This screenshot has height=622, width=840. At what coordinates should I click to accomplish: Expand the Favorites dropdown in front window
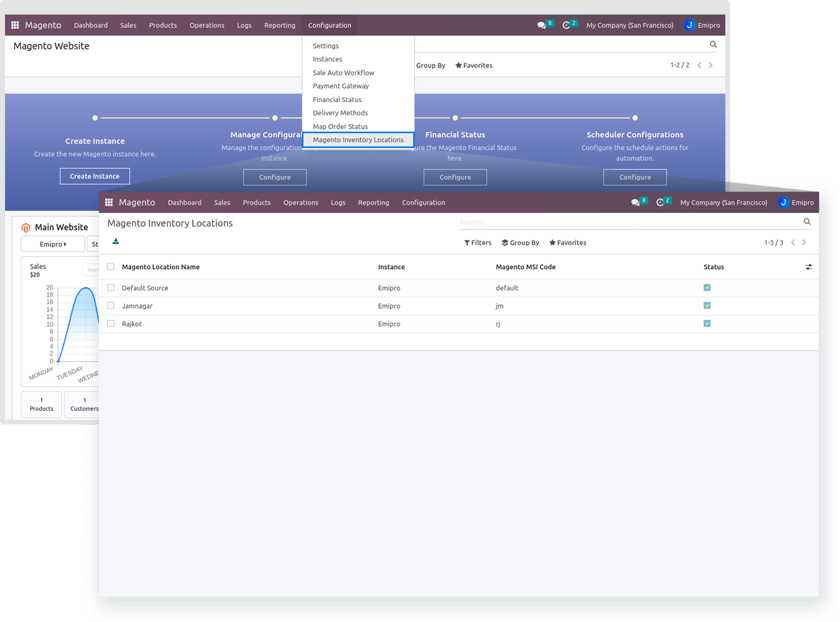567,242
